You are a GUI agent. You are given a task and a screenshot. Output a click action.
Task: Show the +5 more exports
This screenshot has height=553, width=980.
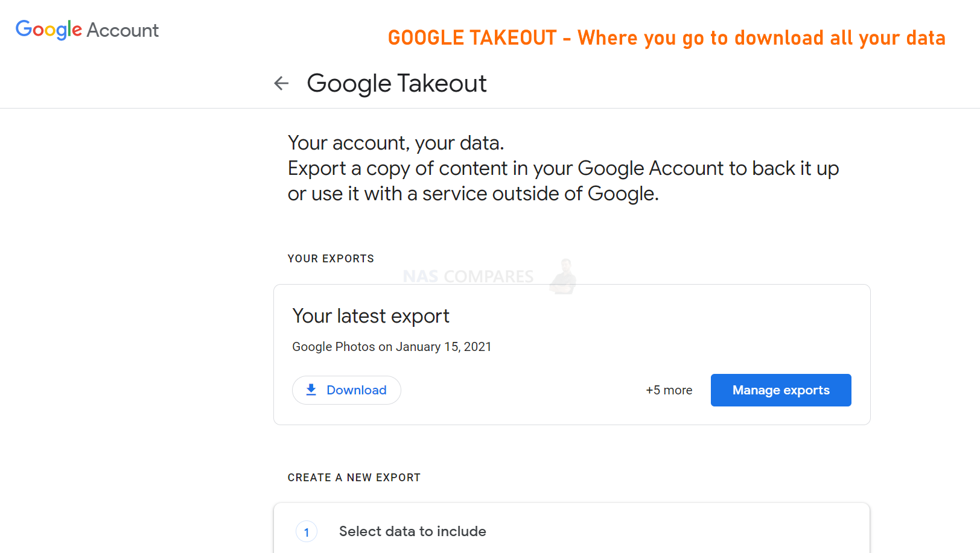(x=669, y=390)
